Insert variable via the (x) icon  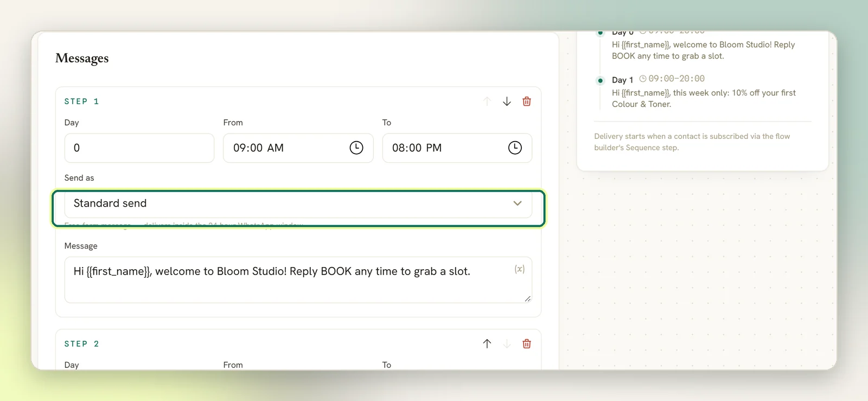pos(520,269)
